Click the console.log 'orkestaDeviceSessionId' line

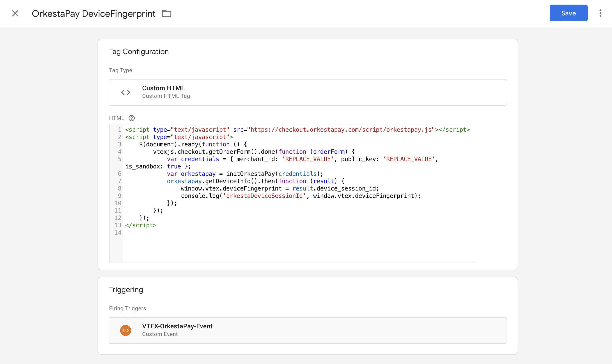click(301, 196)
